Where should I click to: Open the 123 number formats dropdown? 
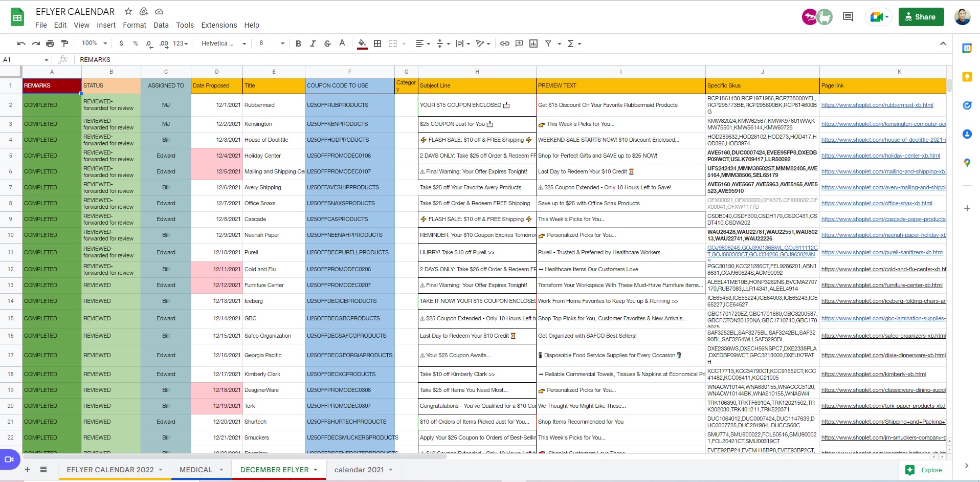click(x=181, y=43)
